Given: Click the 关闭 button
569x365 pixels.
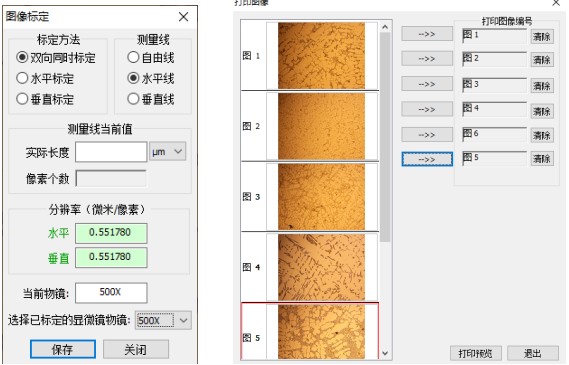Looking at the screenshot, I should (136, 349).
